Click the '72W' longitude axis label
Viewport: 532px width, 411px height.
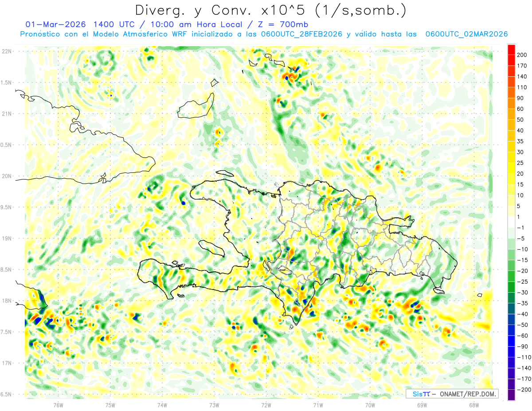coord(266,405)
